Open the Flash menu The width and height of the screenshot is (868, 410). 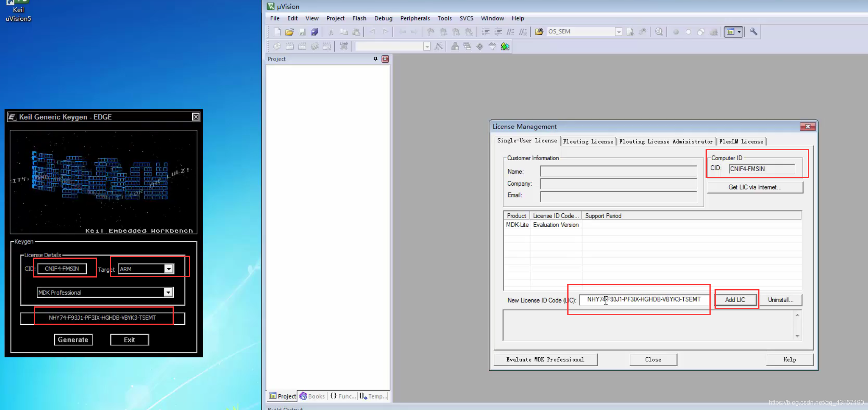coord(359,18)
